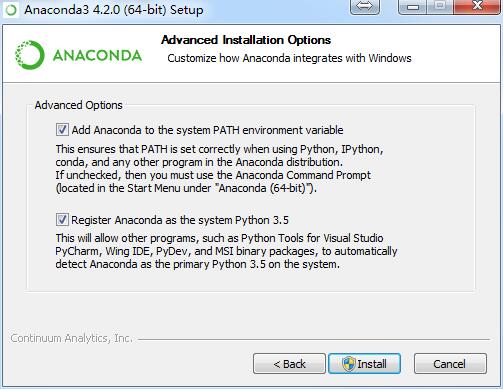This screenshot has width=503, height=389.
Task: Click the double-arrow button in the title bar
Action: (365, 7)
